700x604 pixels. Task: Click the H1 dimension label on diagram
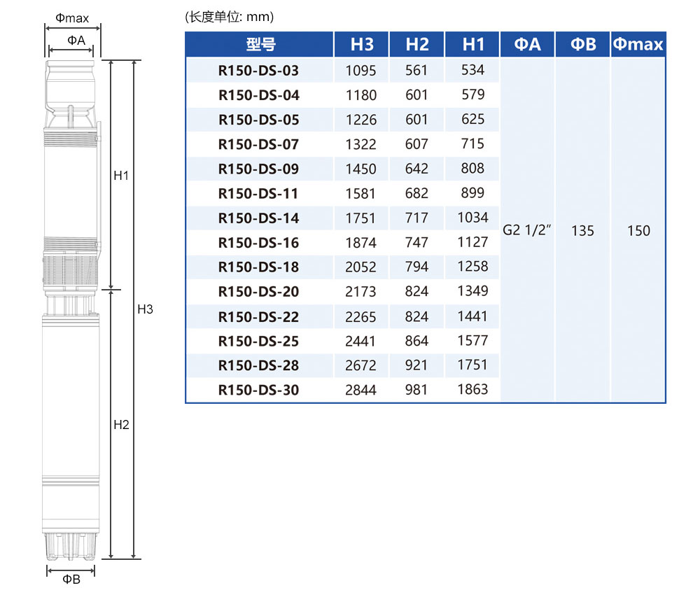click(121, 176)
